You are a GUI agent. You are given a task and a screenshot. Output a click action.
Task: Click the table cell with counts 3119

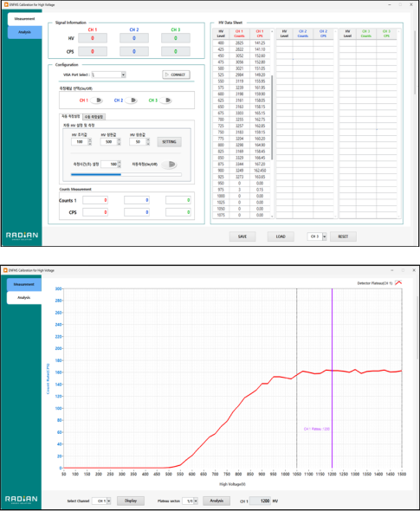click(239, 81)
